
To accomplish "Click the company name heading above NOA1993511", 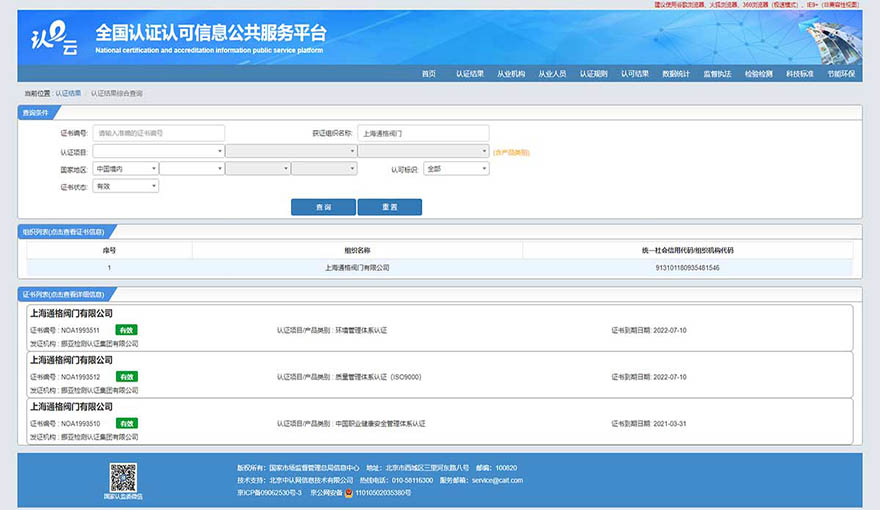I will click(71, 314).
